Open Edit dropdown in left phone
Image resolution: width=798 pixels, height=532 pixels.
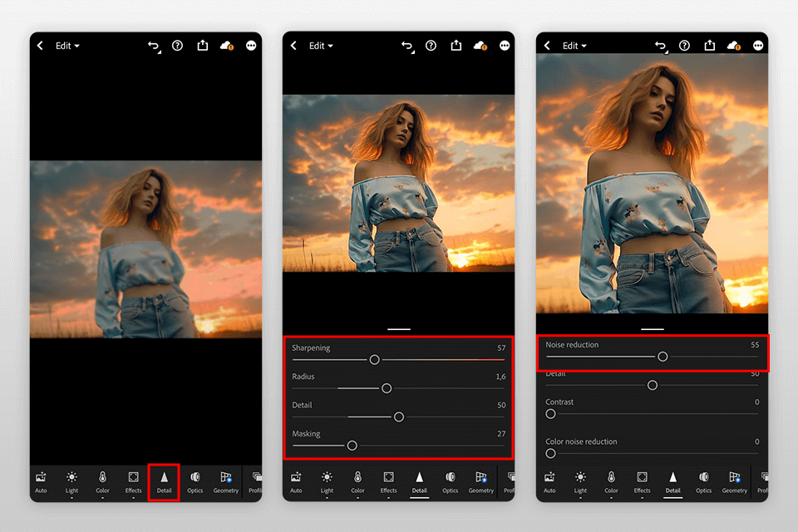tap(67, 46)
